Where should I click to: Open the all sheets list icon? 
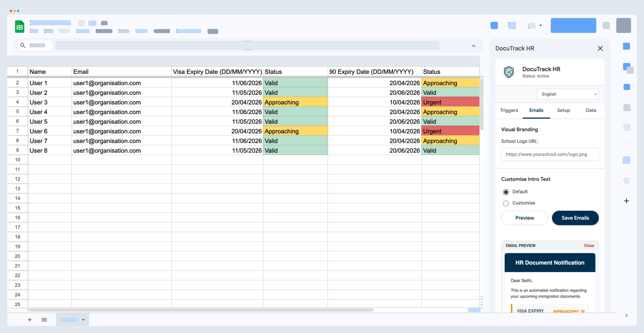[44, 320]
